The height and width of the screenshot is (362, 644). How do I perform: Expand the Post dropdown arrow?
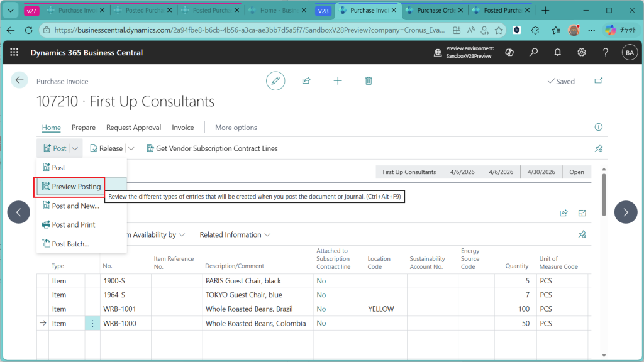(x=75, y=149)
